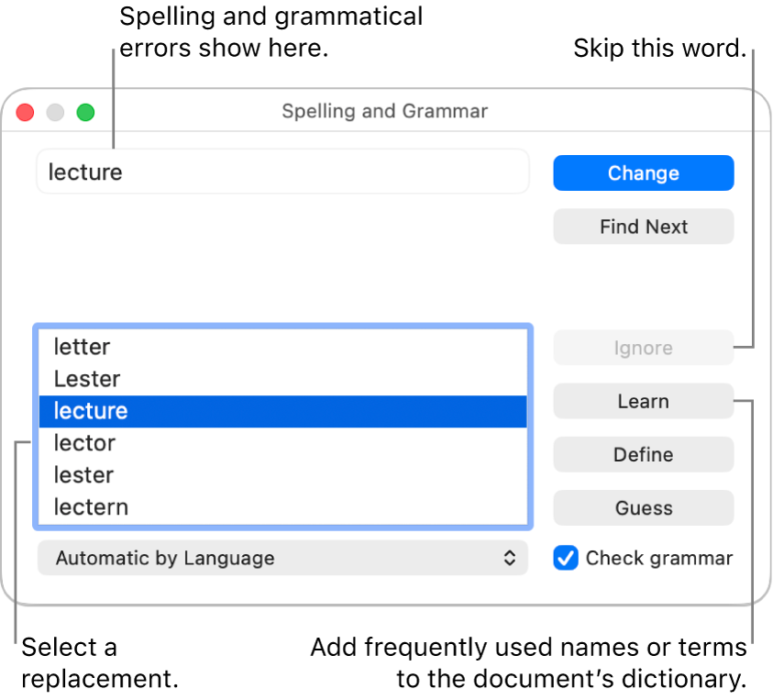This screenshot has width=773, height=700.
Task: Open the Automatic by Language dropdown
Action: click(282, 558)
